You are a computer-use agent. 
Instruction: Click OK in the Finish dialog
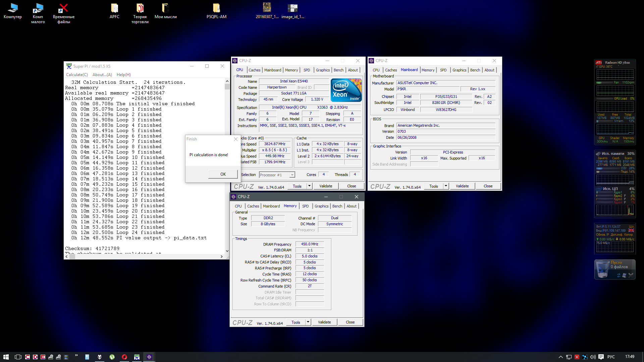click(223, 174)
